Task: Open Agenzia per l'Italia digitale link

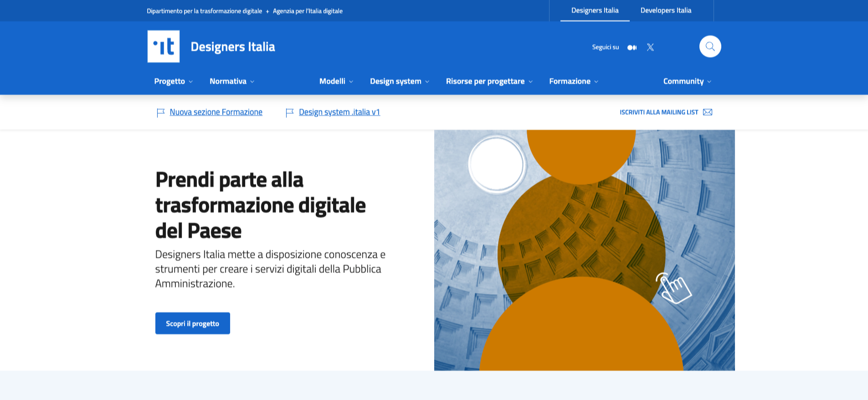Action: pos(308,11)
